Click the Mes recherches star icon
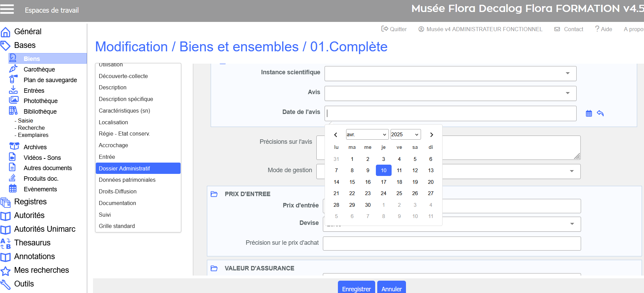This screenshot has height=293, width=644. pyautogui.click(x=5, y=271)
